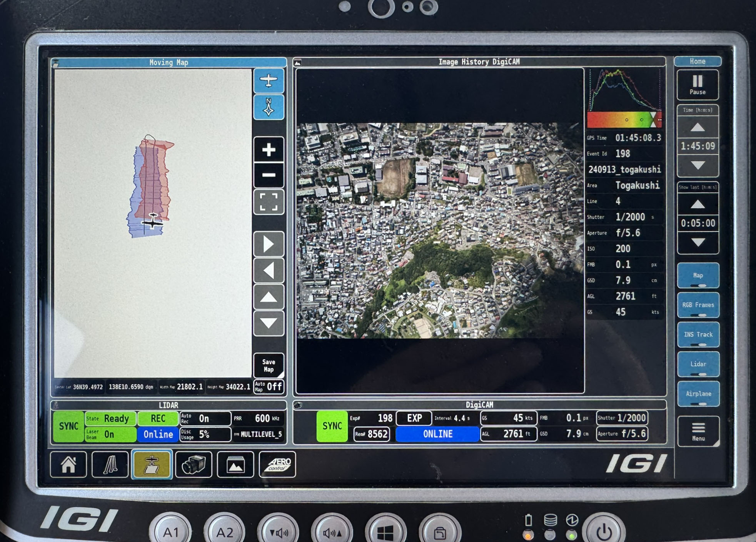The width and height of the screenshot is (756, 542).
Task: Pan moving map down arrow
Action: click(x=269, y=323)
